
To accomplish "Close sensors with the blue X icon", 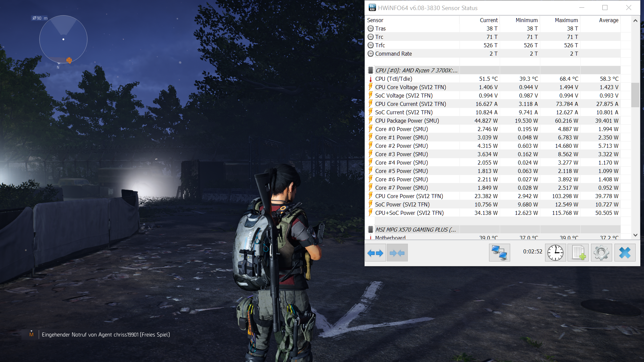I will [625, 253].
